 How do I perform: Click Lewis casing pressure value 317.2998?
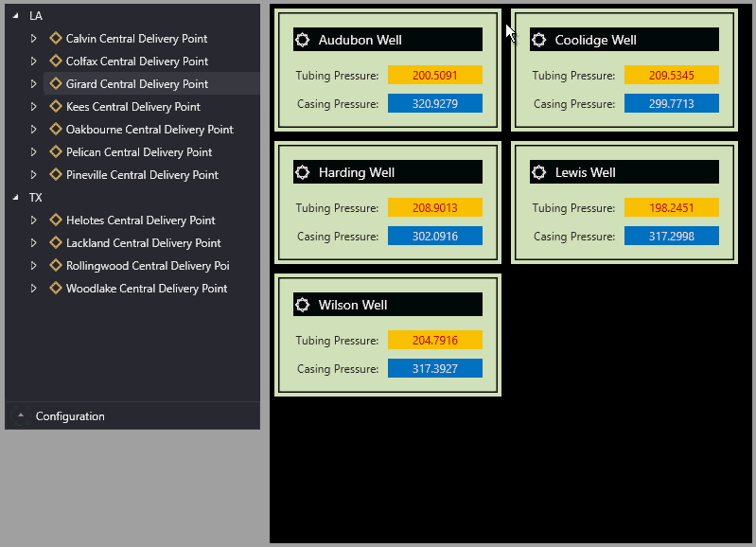(672, 236)
